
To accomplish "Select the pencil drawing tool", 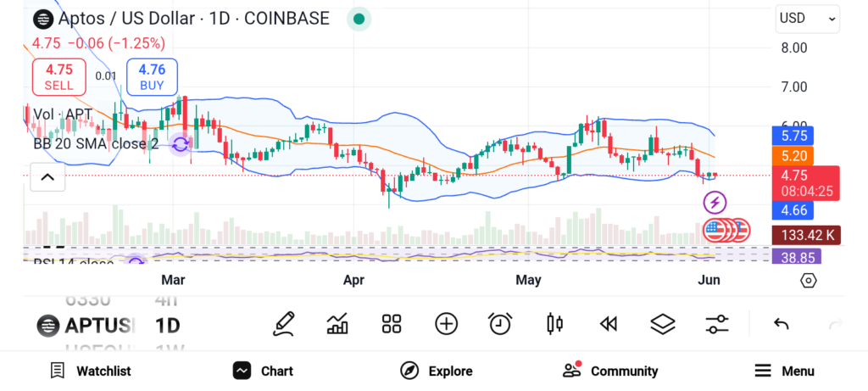I will pyautogui.click(x=283, y=324).
